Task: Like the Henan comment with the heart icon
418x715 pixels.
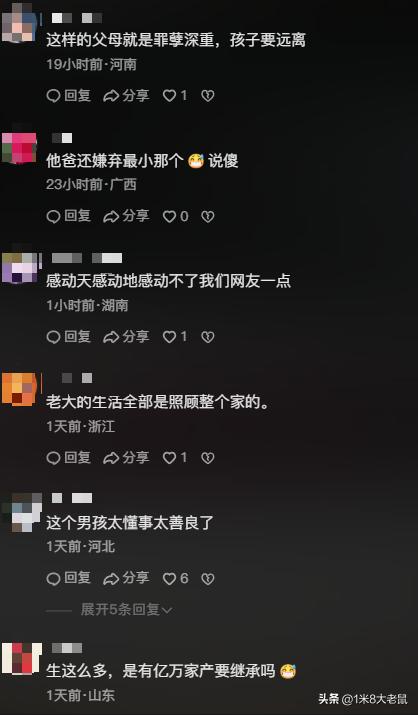Action: (175, 95)
